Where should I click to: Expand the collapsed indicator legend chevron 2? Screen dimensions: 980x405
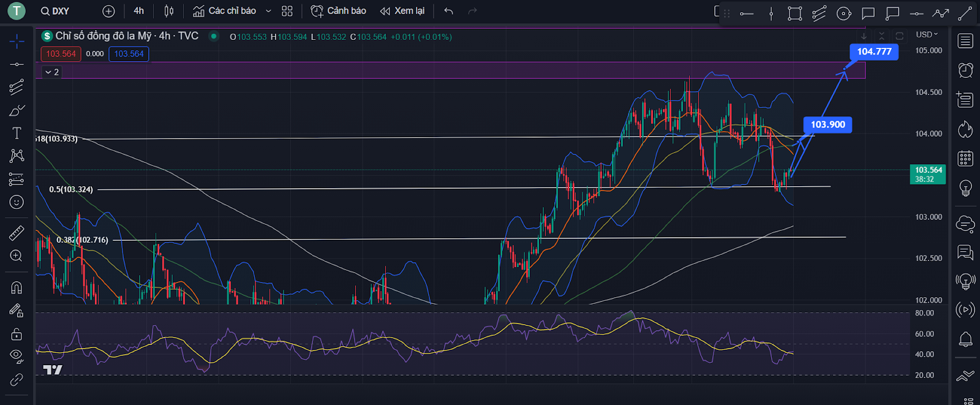[52, 72]
